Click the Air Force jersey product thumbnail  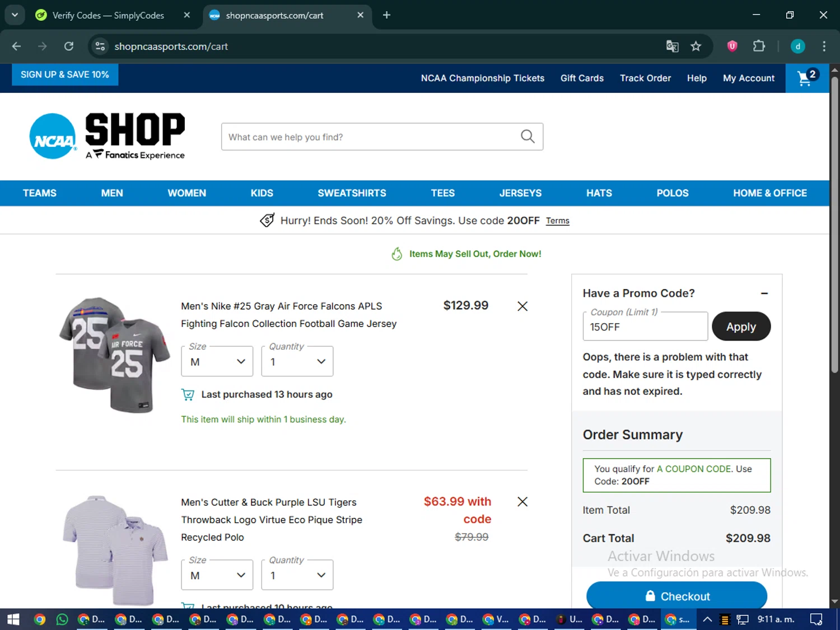[x=114, y=355]
